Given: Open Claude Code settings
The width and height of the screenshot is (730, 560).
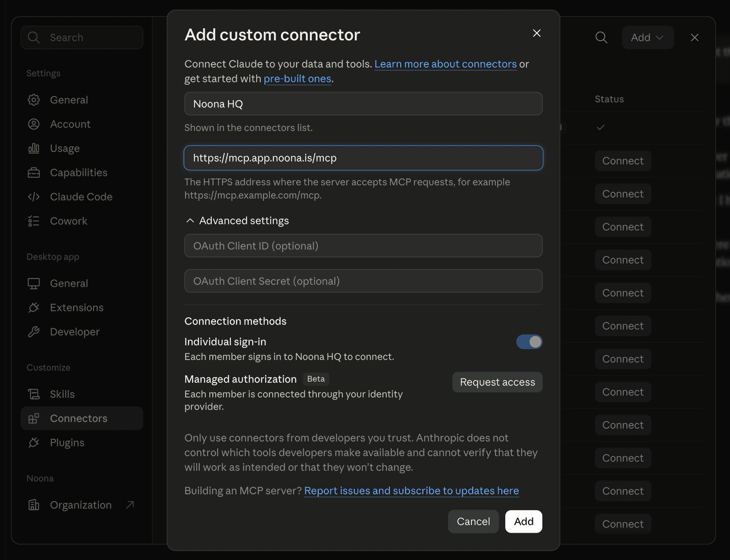Looking at the screenshot, I should tap(82, 197).
